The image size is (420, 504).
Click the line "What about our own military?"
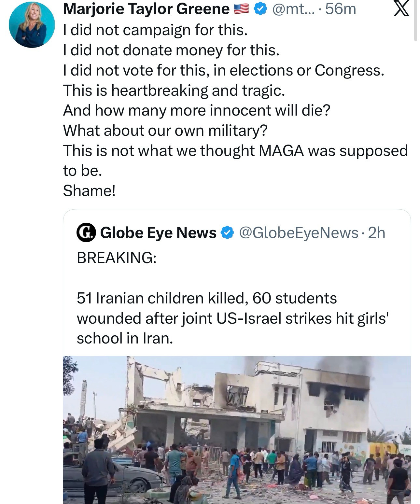pos(165,130)
